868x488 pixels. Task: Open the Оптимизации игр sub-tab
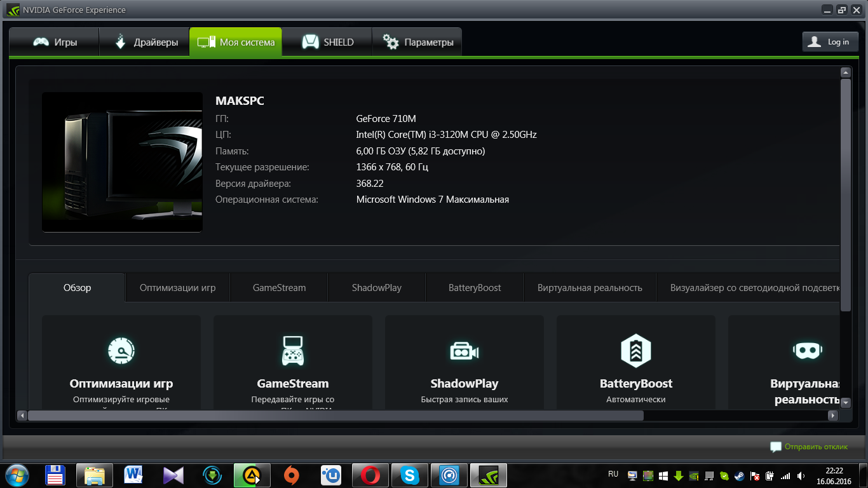tap(178, 288)
